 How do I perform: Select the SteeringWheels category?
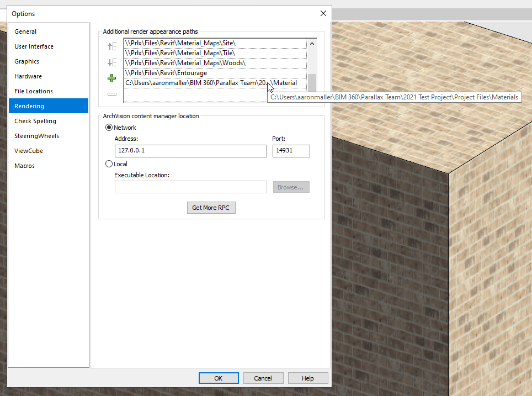36,136
